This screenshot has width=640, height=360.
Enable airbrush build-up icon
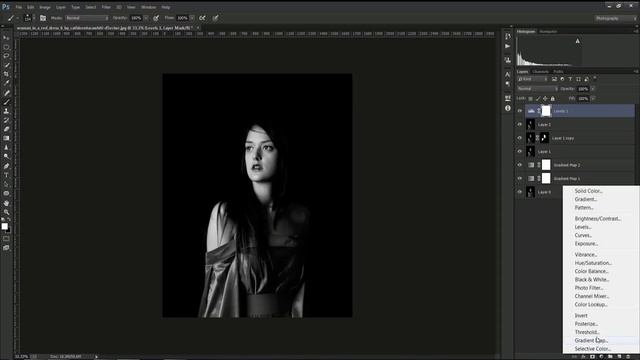[202, 18]
